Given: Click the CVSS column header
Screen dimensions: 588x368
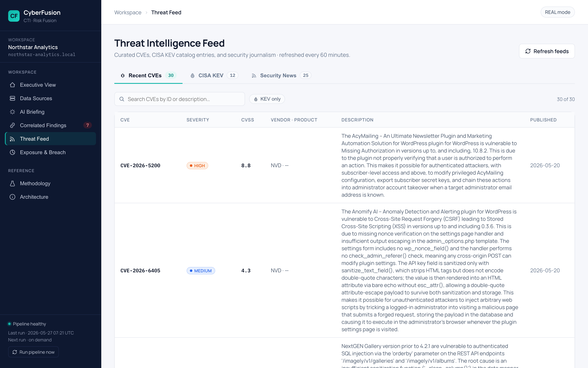Looking at the screenshot, I should point(248,120).
